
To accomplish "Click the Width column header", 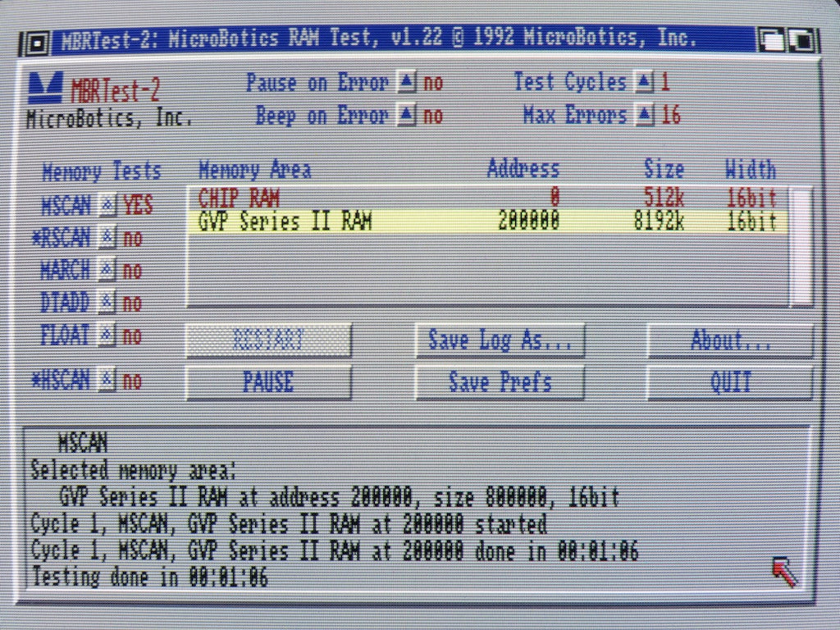I will point(751,169).
